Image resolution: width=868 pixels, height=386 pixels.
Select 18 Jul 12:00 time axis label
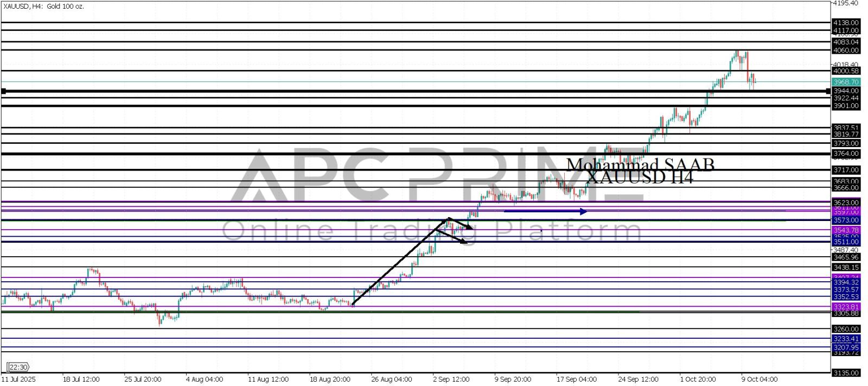click(81, 379)
